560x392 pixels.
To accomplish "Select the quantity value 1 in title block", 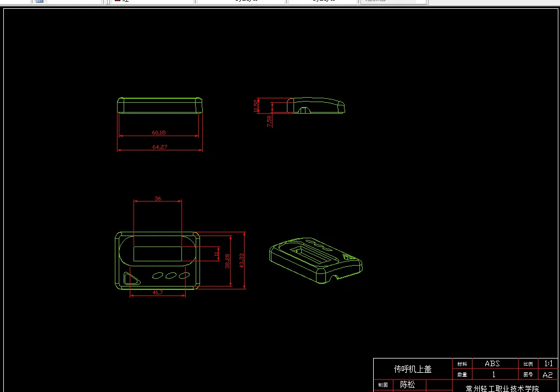I will 494,374.
